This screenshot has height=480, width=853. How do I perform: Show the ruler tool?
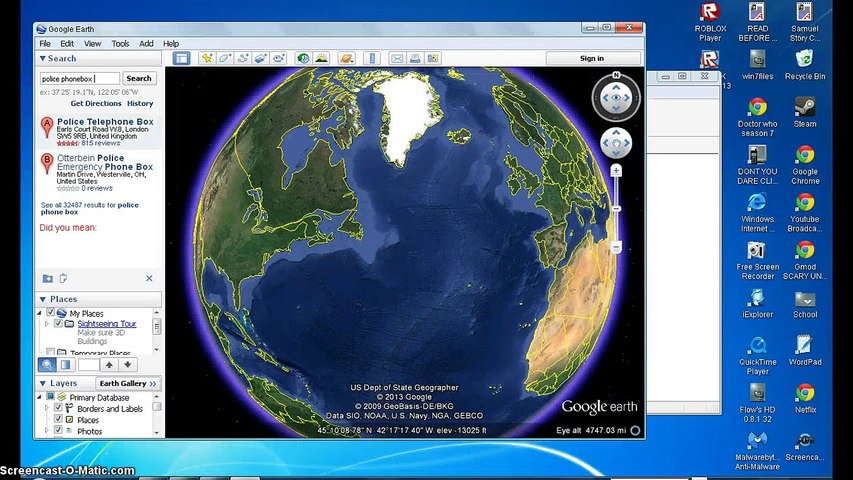pos(372,58)
